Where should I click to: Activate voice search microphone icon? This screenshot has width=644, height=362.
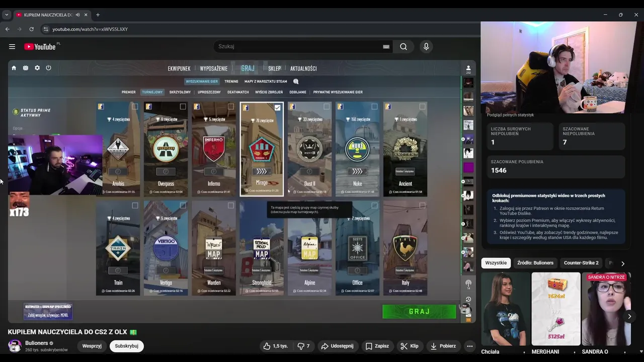(426, 47)
